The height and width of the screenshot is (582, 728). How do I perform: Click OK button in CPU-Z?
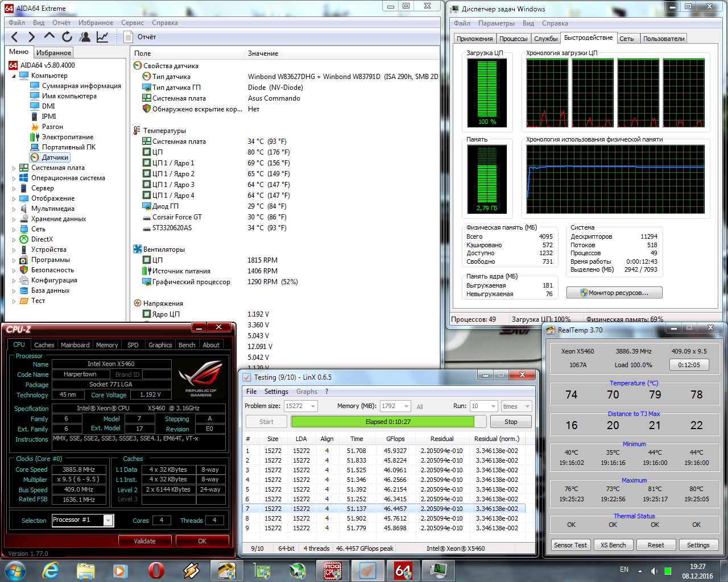[x=202, y=541]
